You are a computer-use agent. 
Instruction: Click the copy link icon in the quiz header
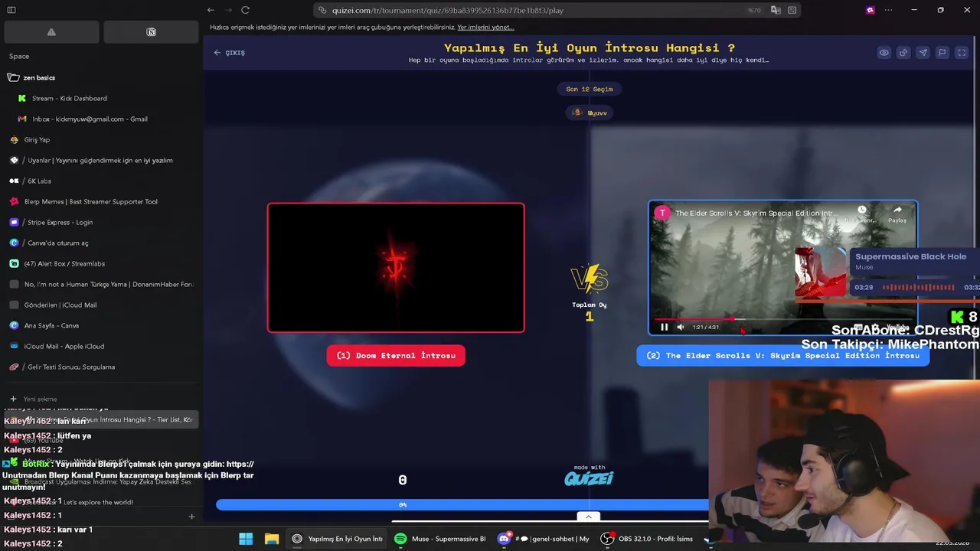tap(903, 52)
